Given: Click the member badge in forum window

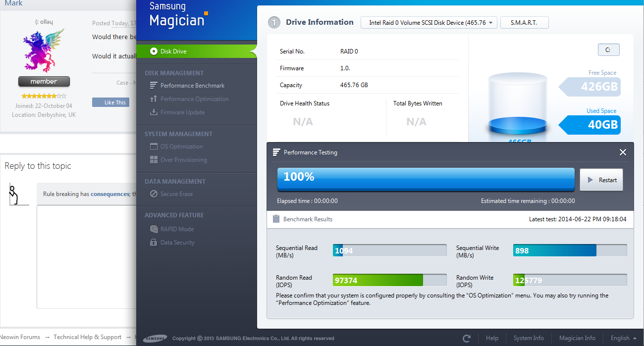Looking at the screenshot, I should click(x=44, y=82).
